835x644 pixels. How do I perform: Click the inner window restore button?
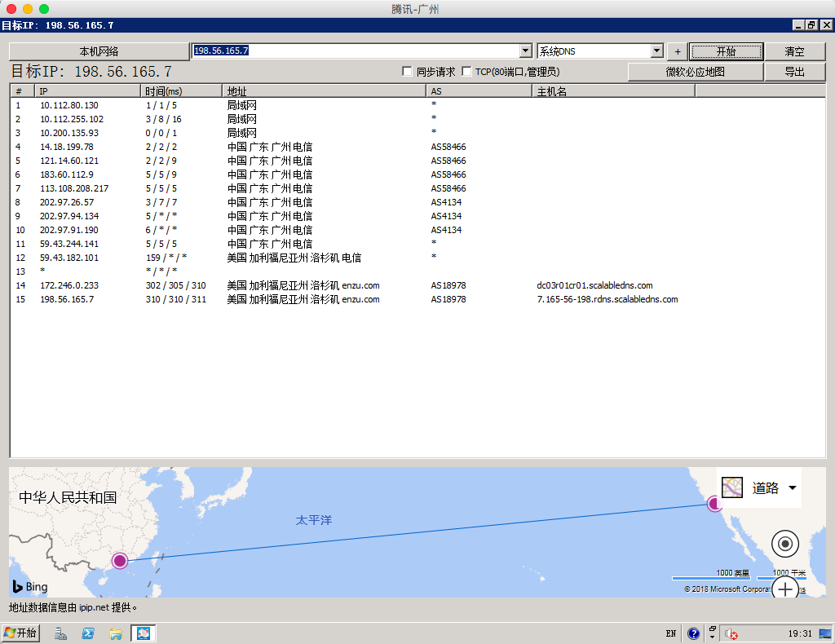click(x=811, y=25)
